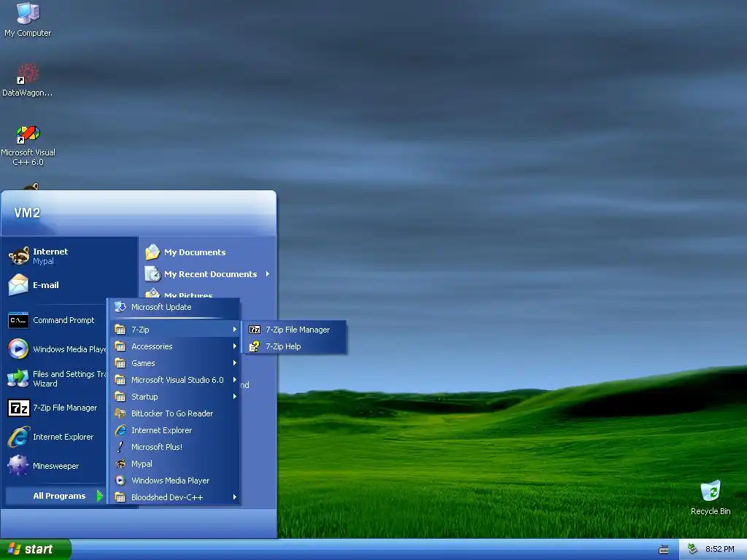Click the safely remove hardware tray icon
747x560 pixels.
[693, 549]
